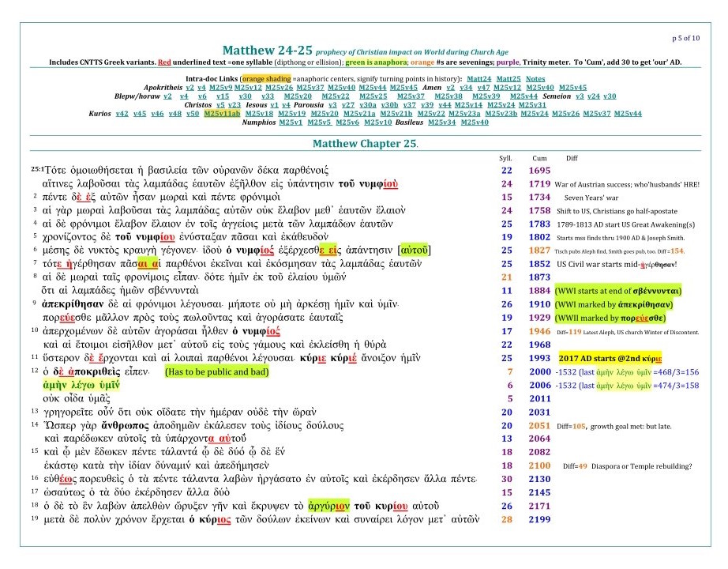Image resolution: width=728 pixels, height=569 pixels.
Task: Go to the v50 link
Action: pyautogui.click(x=193, y=114)
